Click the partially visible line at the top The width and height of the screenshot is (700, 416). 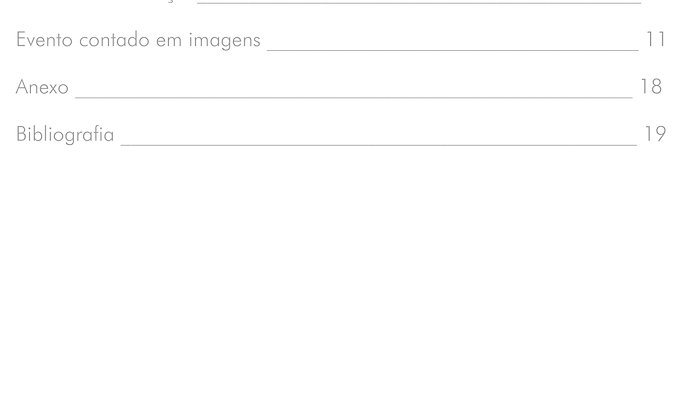click(419, 2)
